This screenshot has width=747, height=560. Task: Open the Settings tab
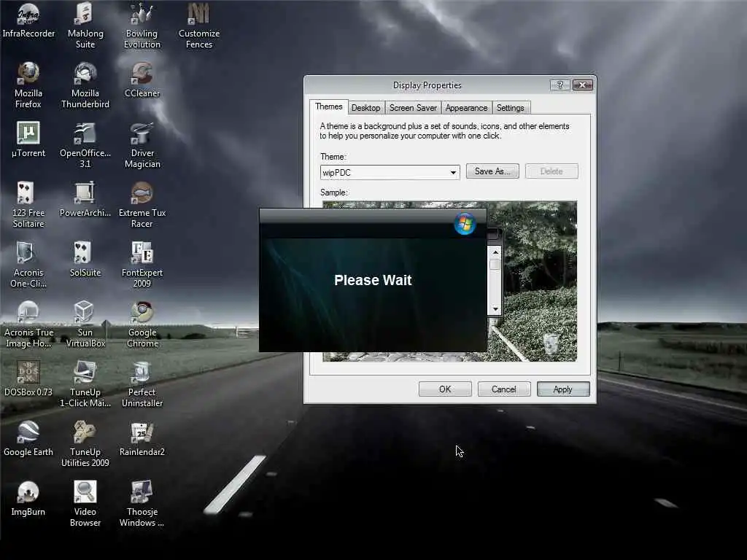click(510, 108)
